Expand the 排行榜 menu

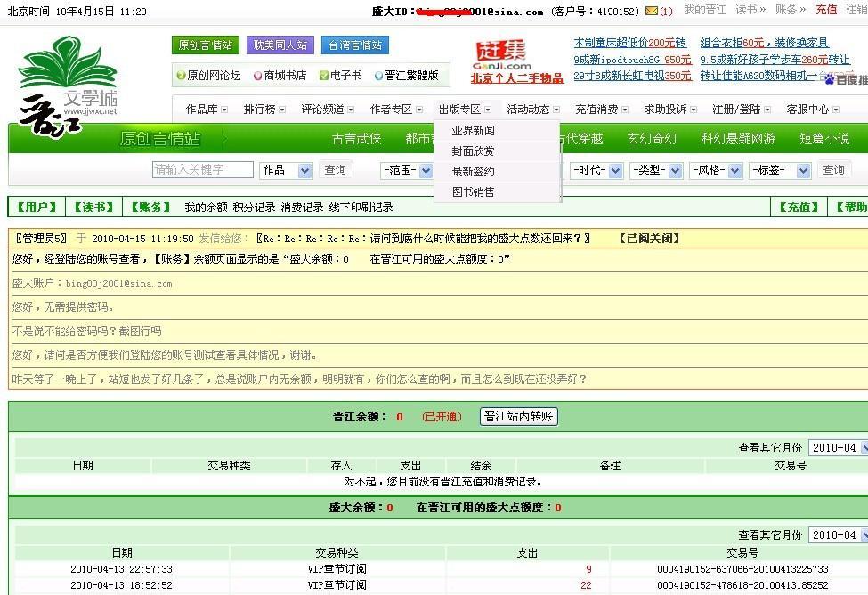[x=264, y=110]
